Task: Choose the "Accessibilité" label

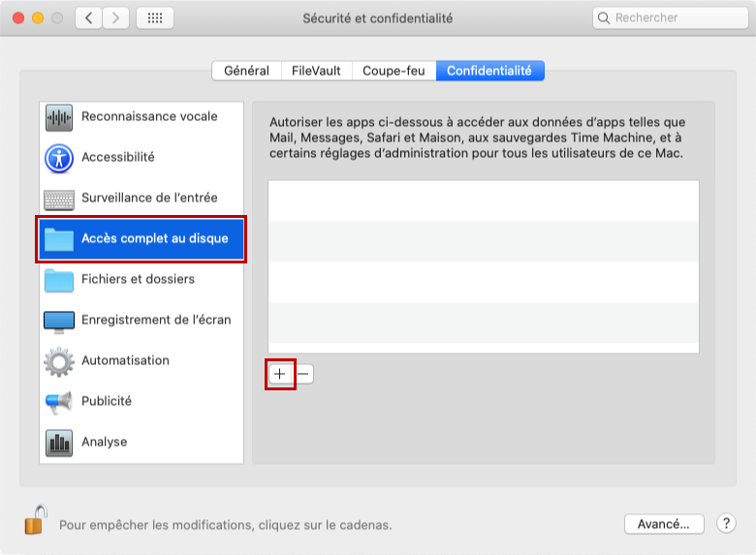Action: click(118, 157)
